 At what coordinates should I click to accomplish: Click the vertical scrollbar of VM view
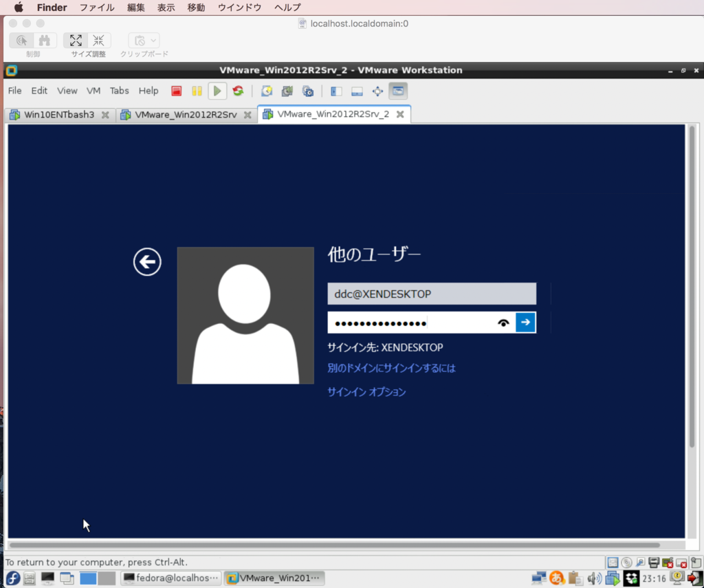(x=692, y=287)
